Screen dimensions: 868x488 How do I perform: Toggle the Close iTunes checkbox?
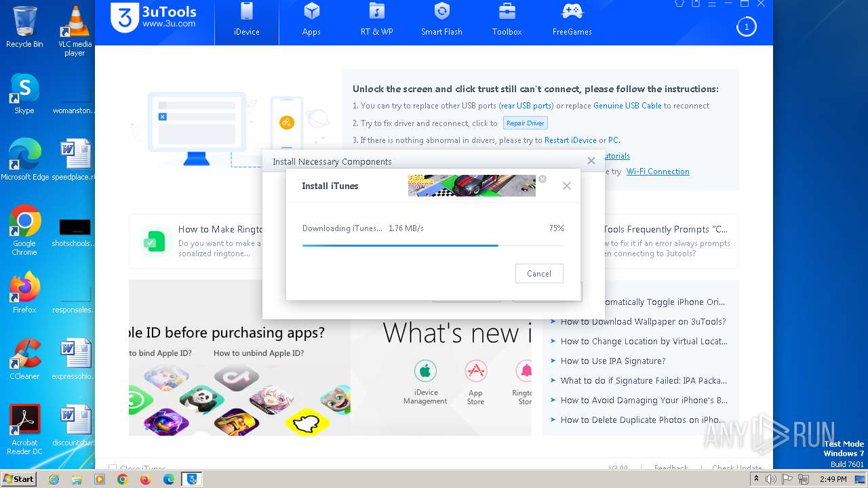point(113,468)
